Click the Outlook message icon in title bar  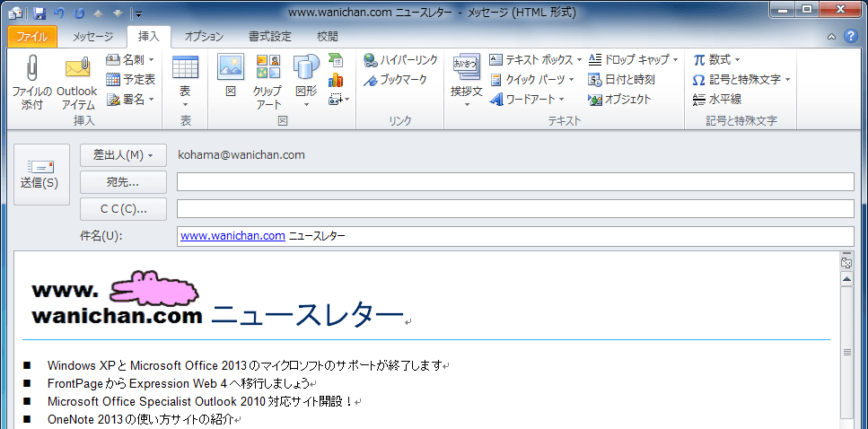tap(15, 13)
